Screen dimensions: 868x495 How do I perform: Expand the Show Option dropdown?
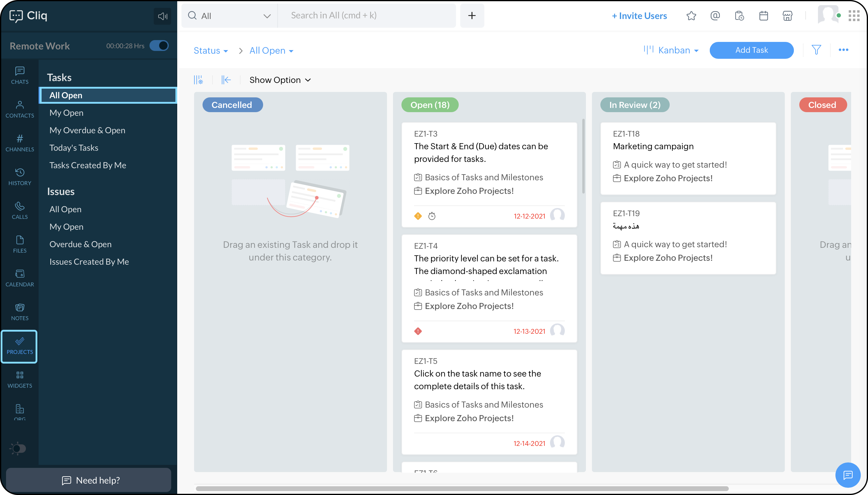280,80
